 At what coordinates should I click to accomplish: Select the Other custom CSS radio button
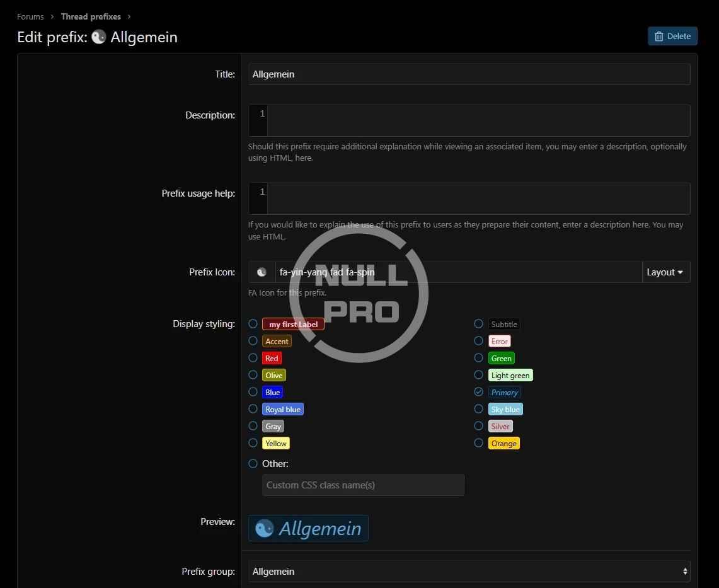click(x=253, y=464)
